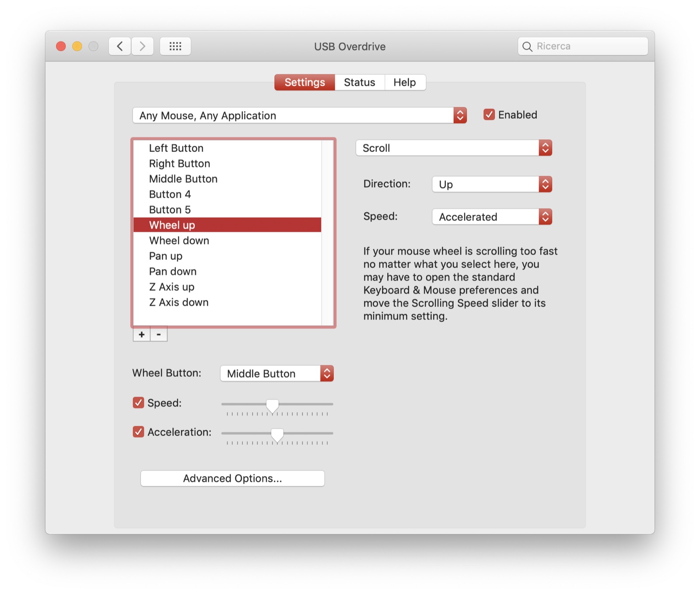Image resolution: width=700 pixels, height=594 pixels.
Task: Select Button 5 in the list
Action: [x=227, y=210]
